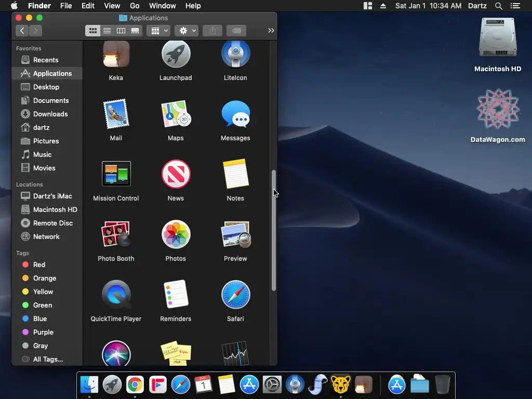Select QuickTime Player application

116,294
